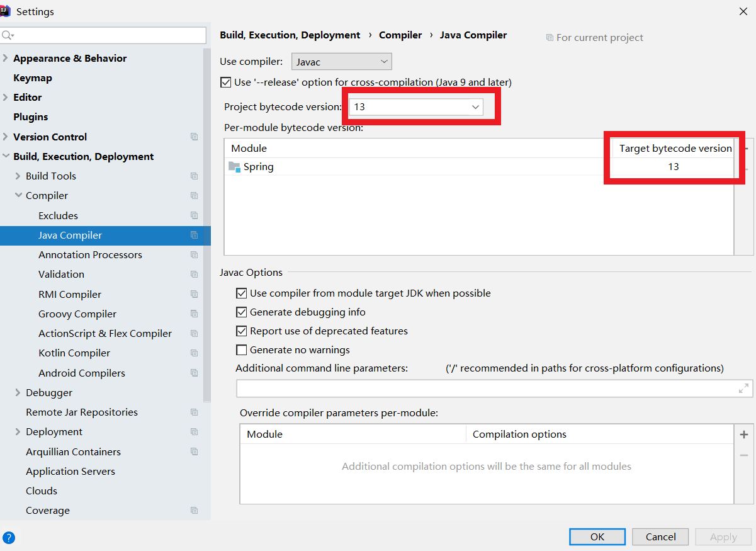The width and height of the screenshot is (756, 551).
Task: Uncheck Report use of deprecated features
Action: click(x=241, y=331)
